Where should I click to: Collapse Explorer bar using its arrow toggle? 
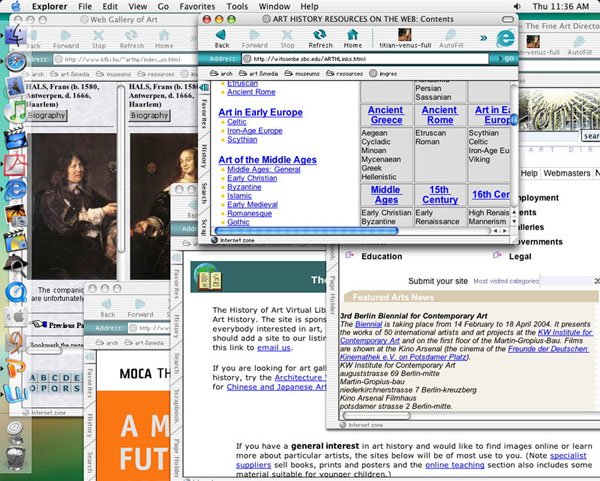pyautogui.click(x=204, y=88)
